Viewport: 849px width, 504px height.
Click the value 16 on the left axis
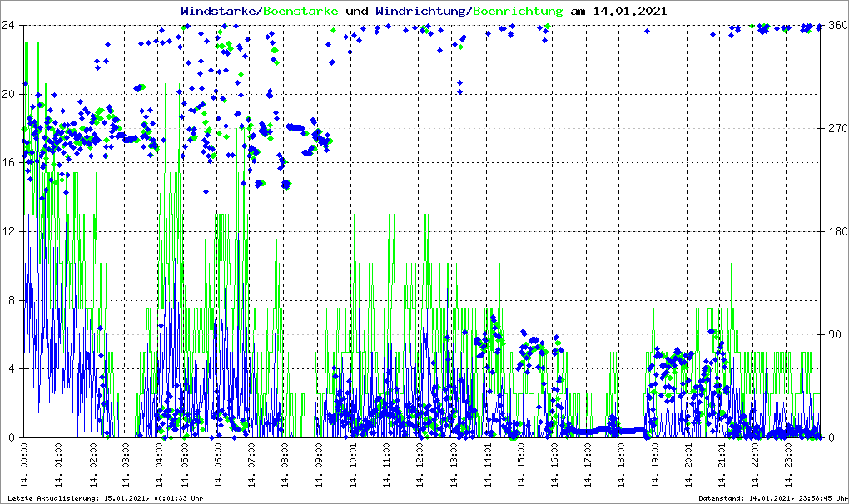[x=9, y=163]
